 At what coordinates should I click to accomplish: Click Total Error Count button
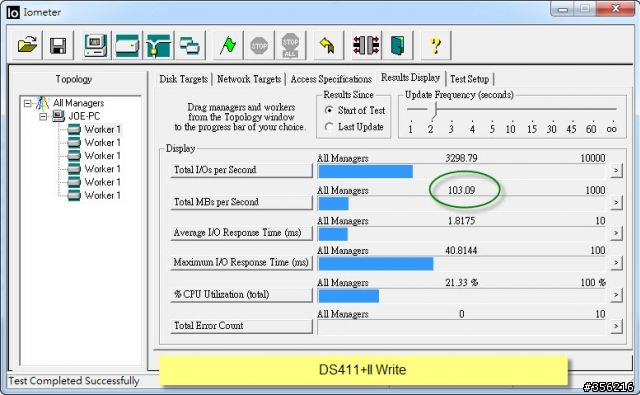point(241,326)
